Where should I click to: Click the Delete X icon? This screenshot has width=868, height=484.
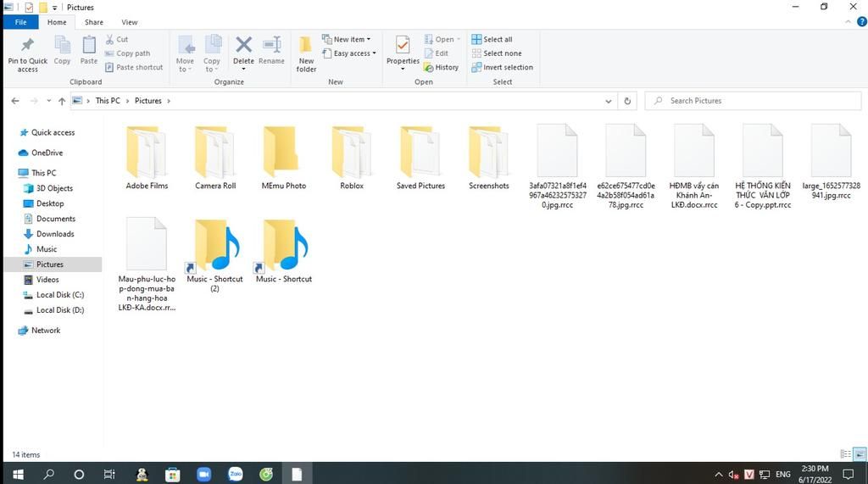[243, 44]
